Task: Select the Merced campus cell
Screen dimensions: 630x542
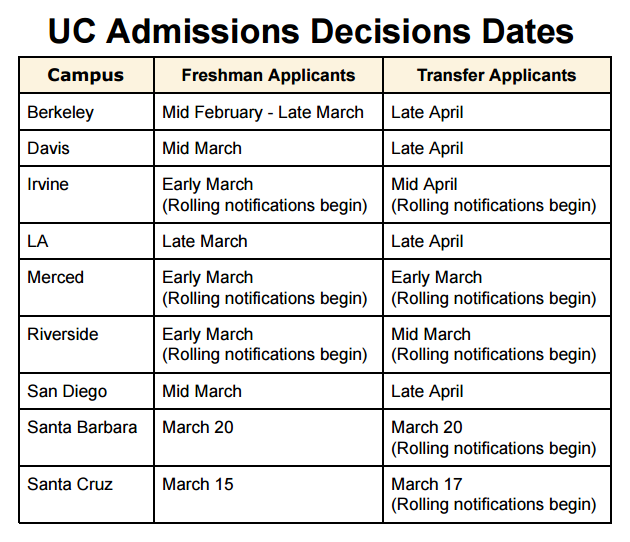Action: 55,277
